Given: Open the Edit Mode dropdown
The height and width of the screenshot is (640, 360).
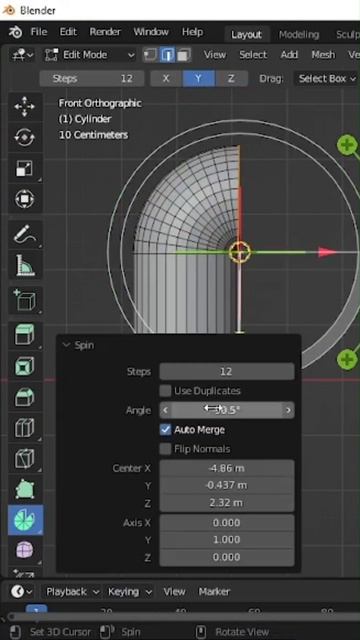Looking at the screenshot, I should tap(90, 55).
